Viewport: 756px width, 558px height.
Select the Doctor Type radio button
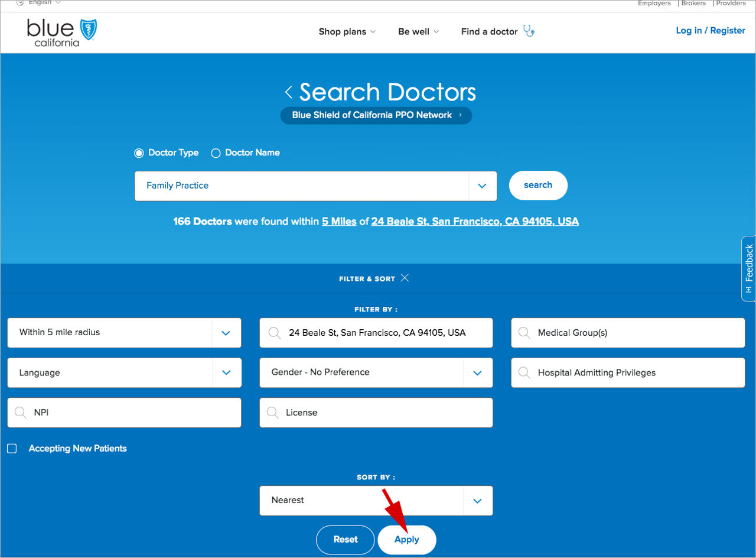point(139,153)
